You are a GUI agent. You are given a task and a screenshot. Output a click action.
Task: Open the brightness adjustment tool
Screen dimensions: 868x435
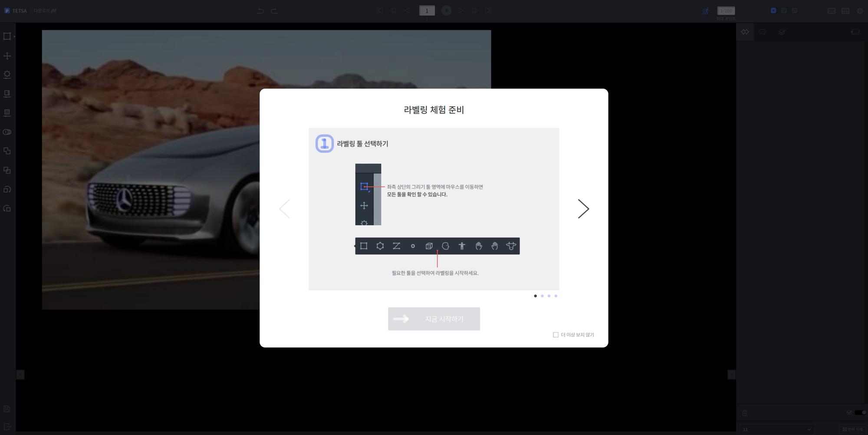[x=7, y=75]
